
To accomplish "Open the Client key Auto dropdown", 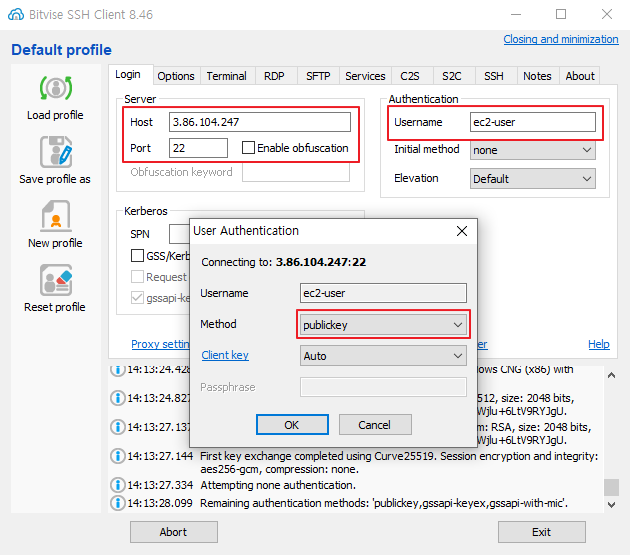I will pyautogui.click(x=383, y=356).
